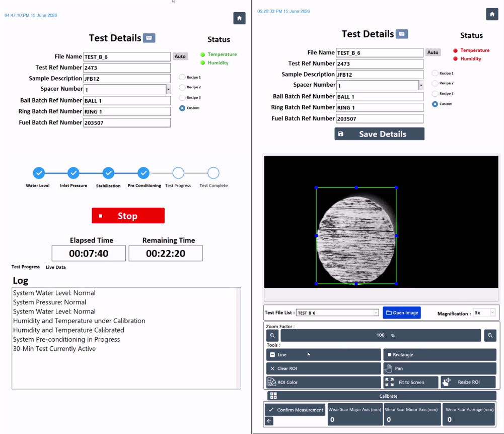Click the home icon in the left panel
Viewport: 504px width, 434px height.
239,18
